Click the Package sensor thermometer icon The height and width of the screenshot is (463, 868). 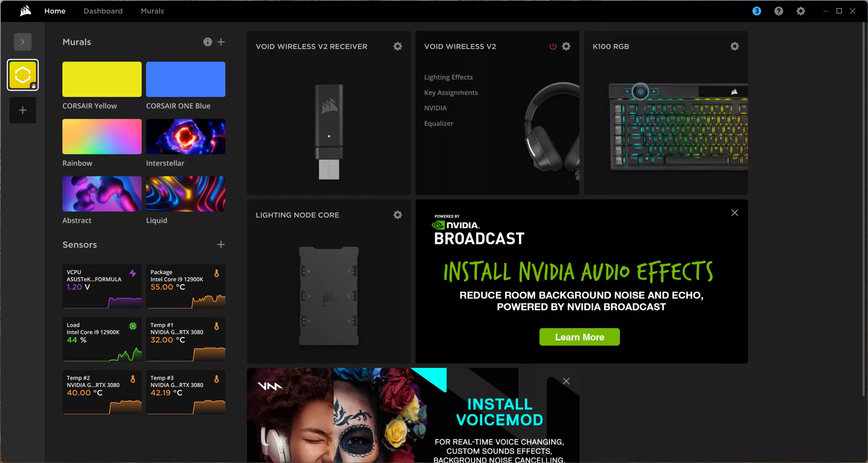coord(217,273)
